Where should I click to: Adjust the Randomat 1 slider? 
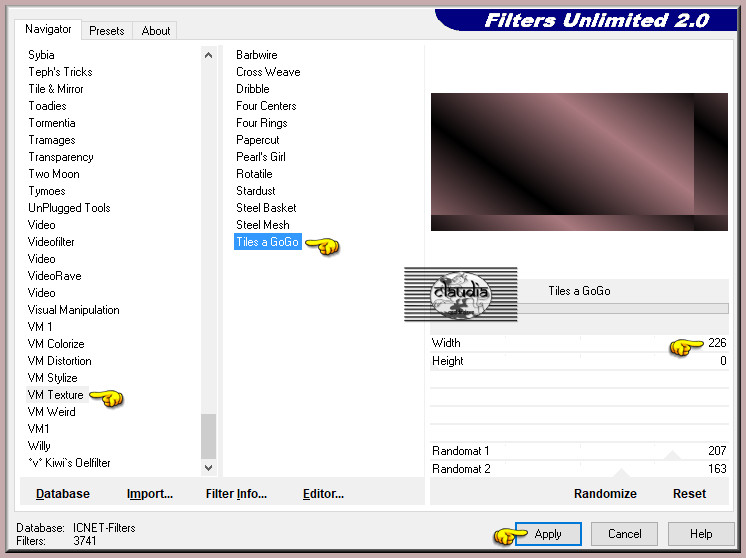coord(579,450)
